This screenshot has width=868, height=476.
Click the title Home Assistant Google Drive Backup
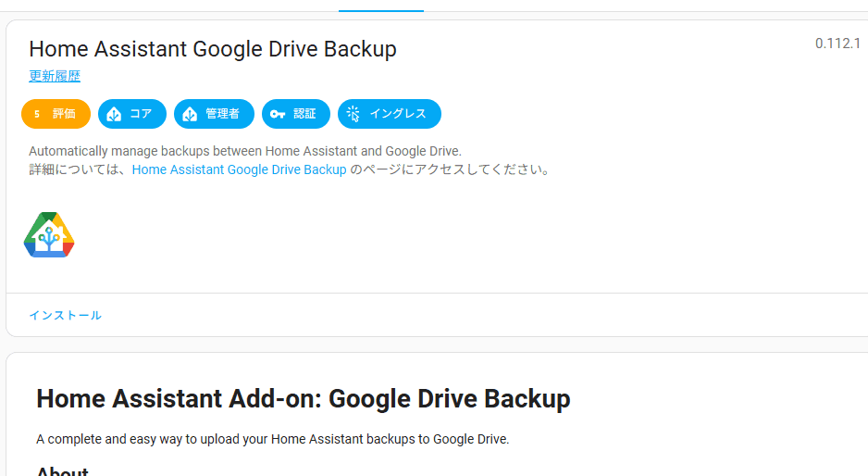[213, 49]
